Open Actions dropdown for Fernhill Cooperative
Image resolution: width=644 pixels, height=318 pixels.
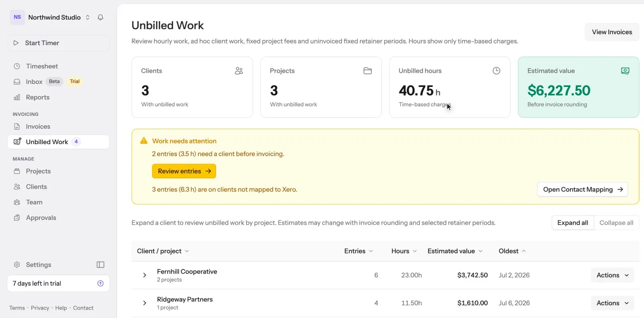coord(612,275)
